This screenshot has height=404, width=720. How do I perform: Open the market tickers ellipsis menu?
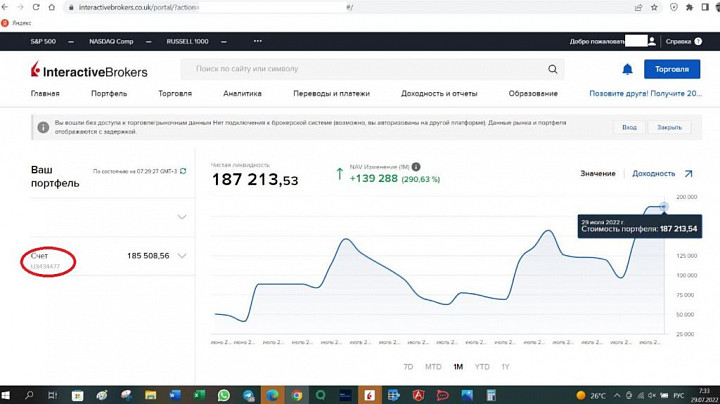258,41
